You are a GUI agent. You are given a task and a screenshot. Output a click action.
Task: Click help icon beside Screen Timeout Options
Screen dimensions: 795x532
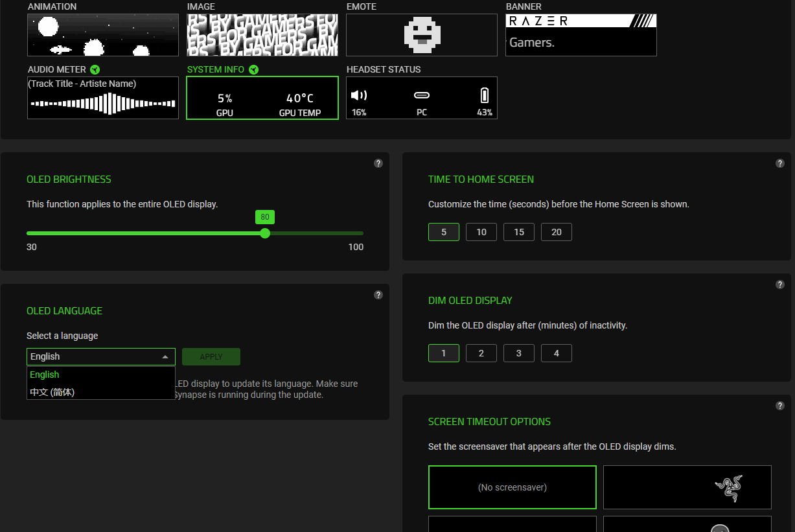[780, 406]
